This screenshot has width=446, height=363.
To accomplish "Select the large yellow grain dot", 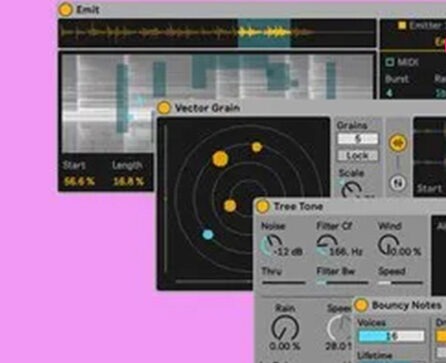I will [220, 159].
